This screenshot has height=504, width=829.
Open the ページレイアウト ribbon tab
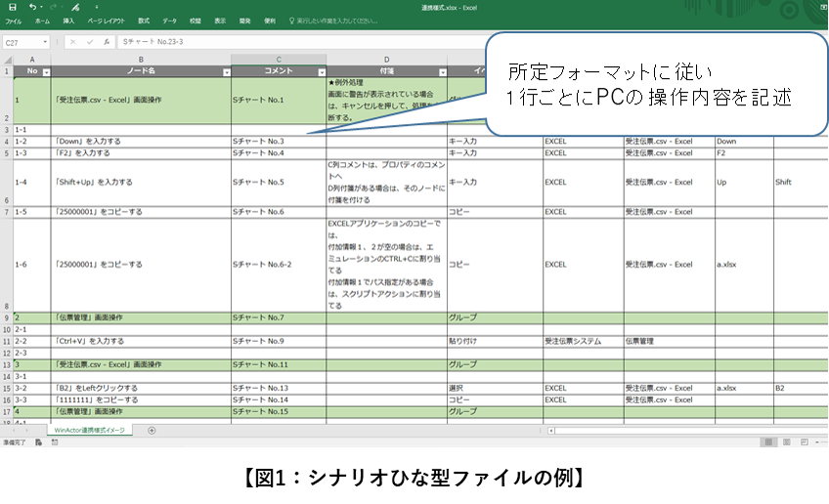(106, 21)
